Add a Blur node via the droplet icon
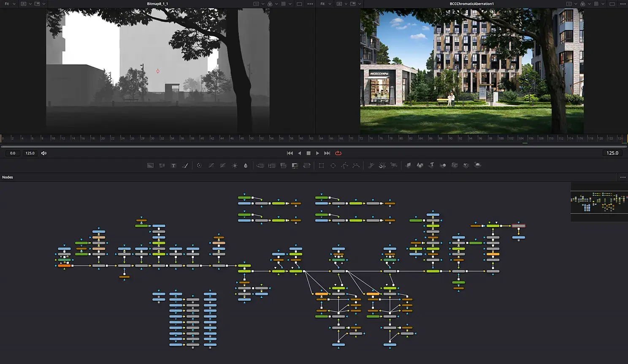628x364 pixels. pos(246,165)
